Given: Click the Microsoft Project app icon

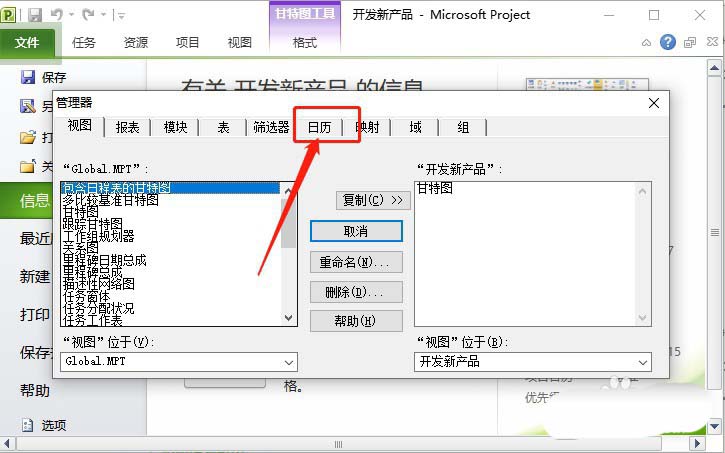Looking at the screenshot, I should [8, 15].
